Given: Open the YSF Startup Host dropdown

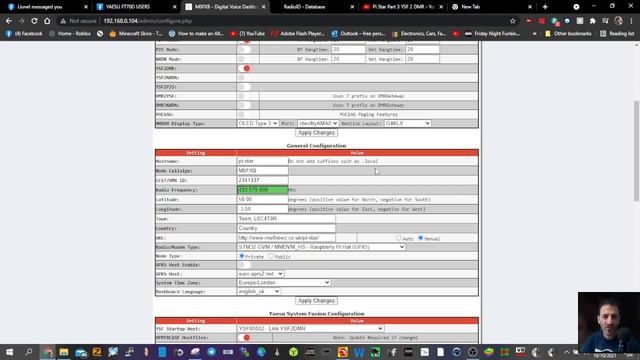Looking at the screenshot, I should 311,329.
